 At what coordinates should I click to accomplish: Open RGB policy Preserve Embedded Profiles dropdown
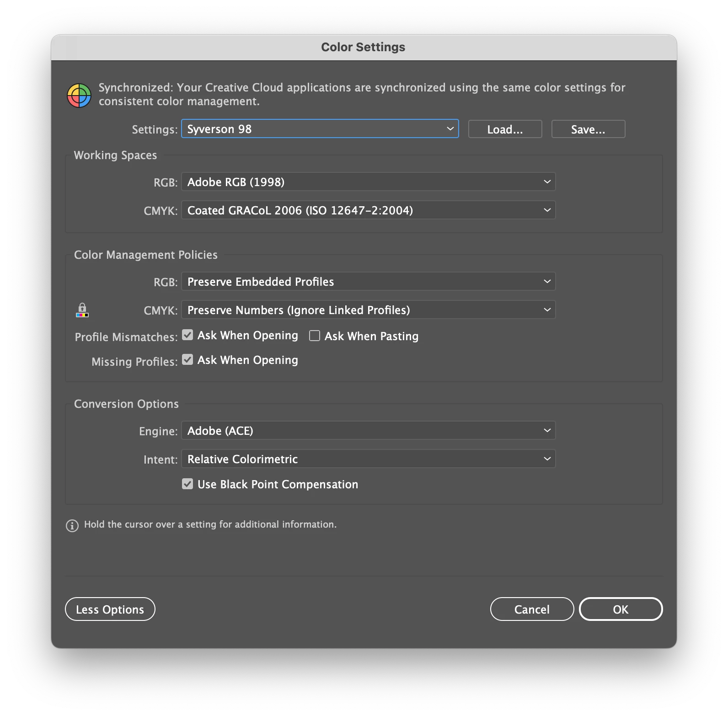coord(369,282)
